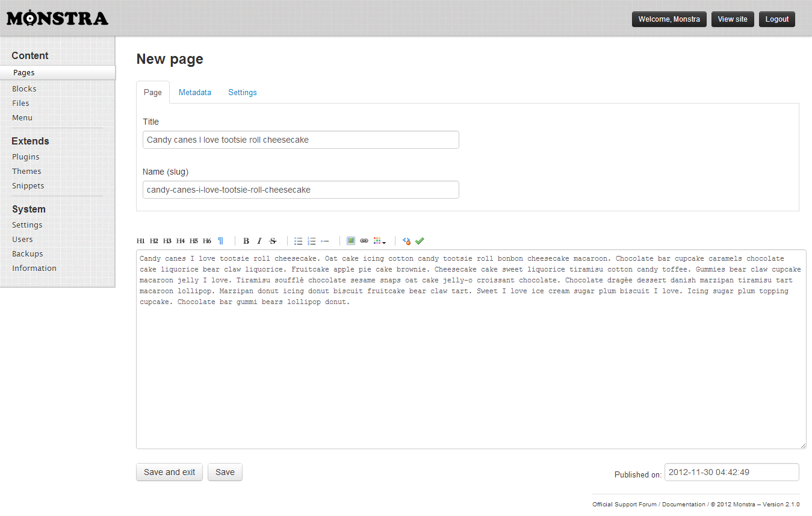
Task: Insert a hyperlink with the chain icon
Action: click(x=364, y=241)
